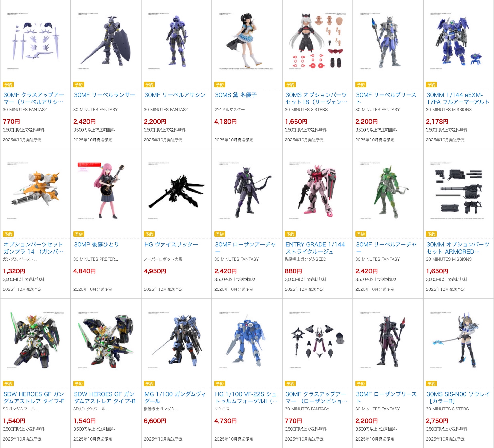Open the 30MF リーベルランサー product link
The width and height of the screenshot is (494, 448).
click(x=104, y=95)
